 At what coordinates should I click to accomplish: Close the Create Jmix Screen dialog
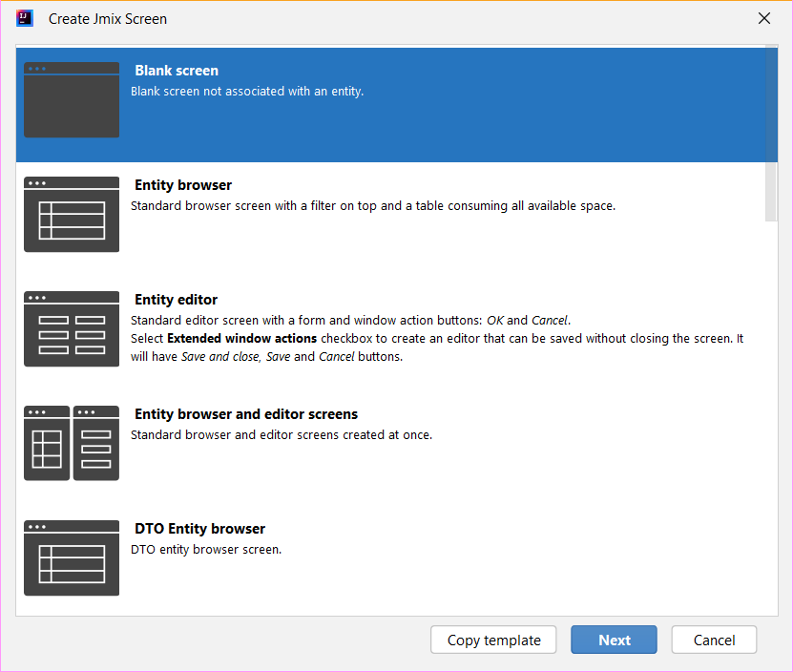pos(764,18)
